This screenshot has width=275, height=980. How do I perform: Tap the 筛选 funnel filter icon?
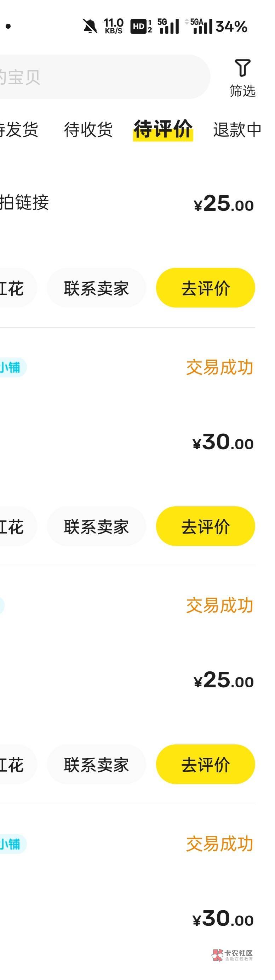(x=242, y=69)
